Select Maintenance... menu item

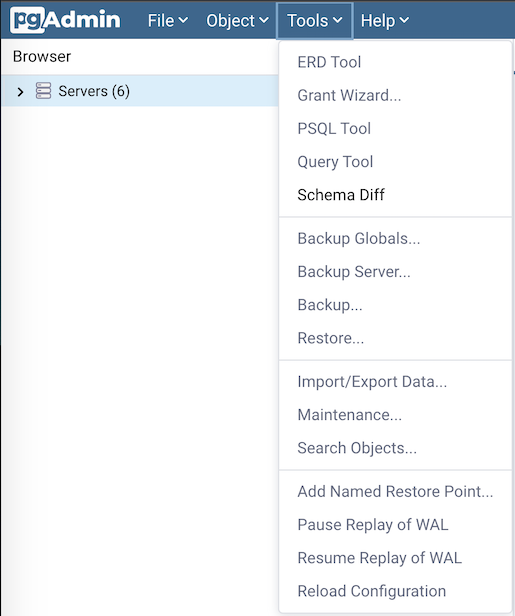pyautogui.click(x=395, y=415)
